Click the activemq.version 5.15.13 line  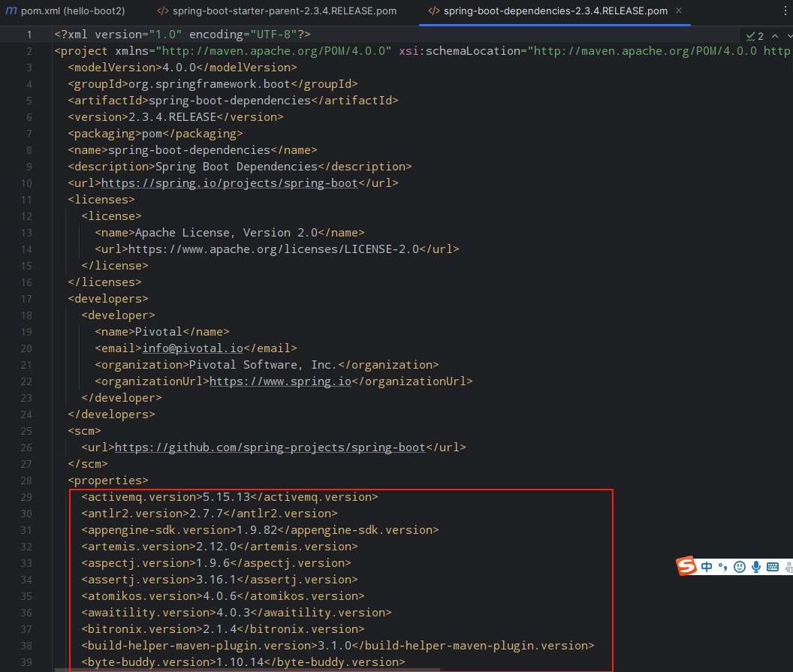tap(230, 497)
